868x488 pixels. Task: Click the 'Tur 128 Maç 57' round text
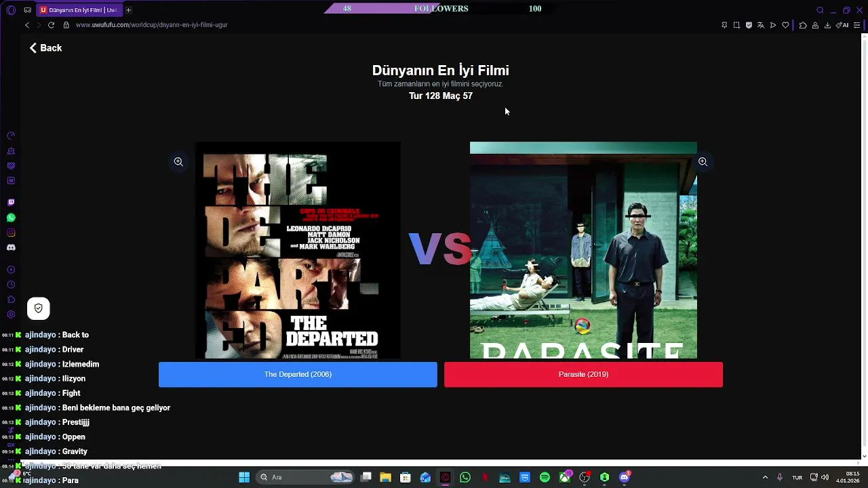441,96
